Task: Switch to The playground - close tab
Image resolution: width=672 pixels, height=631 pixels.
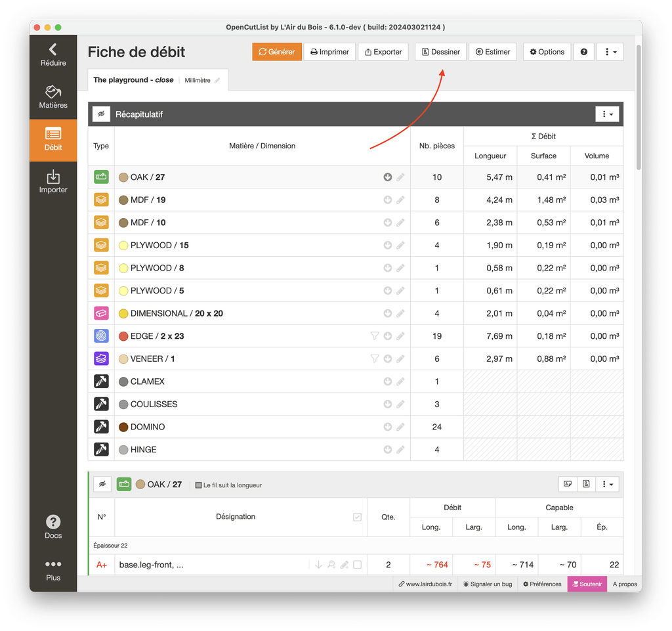Action: pyautogui.click(x=133, y=79)
